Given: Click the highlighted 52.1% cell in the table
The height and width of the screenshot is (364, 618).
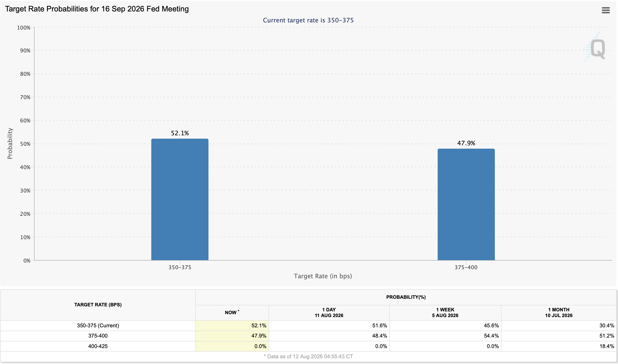Looking at the screenshot, I should (232, 325).
